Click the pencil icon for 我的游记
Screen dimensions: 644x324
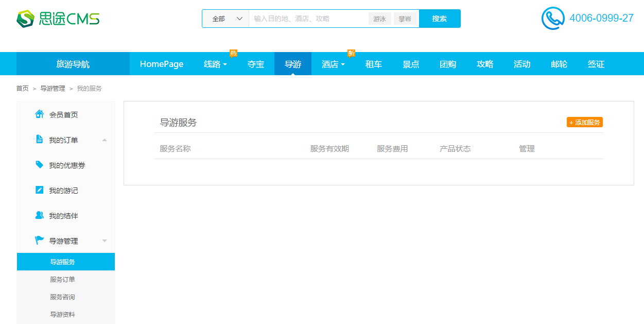click(39, 190)
